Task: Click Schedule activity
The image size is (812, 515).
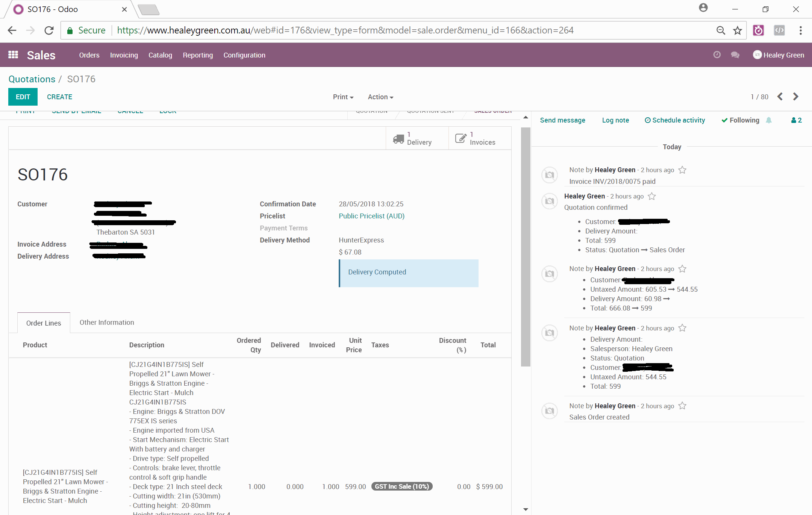Action: coord(675,120)
